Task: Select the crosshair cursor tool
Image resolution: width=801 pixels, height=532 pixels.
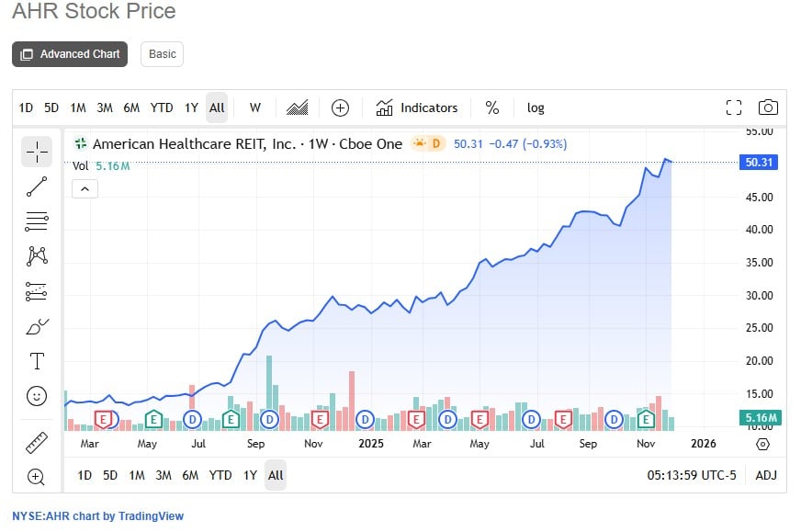Action: pyautogui.click(x=37, y=152)
